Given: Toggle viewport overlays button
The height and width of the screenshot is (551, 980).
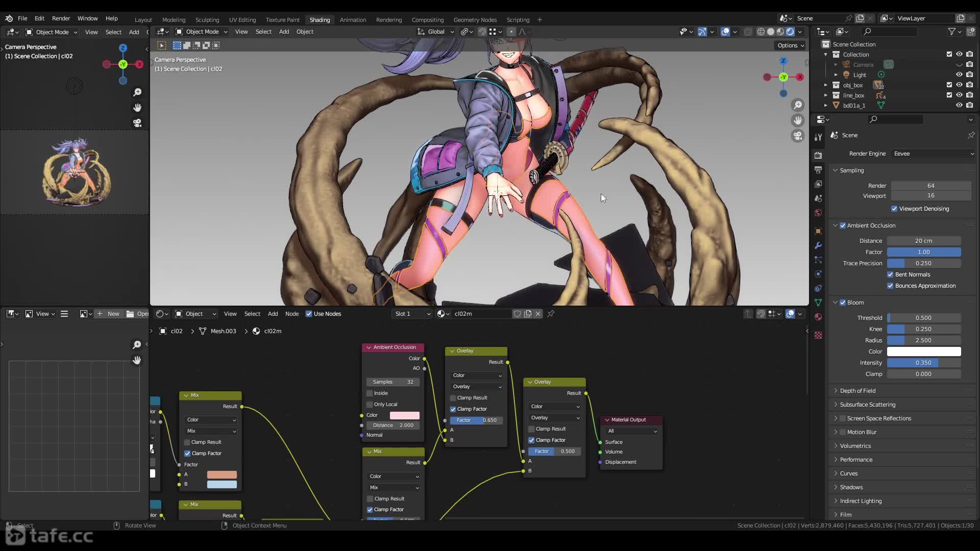Looking at the screenshot, I should click(725, 32).
